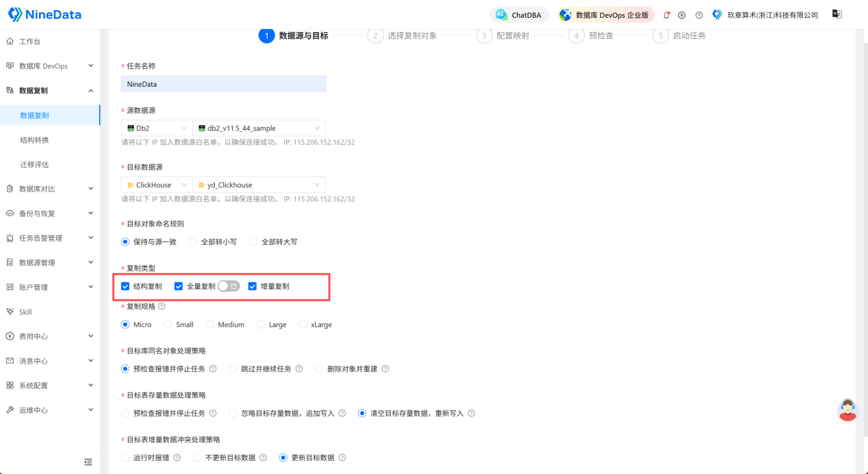Toggle the schedule switch beside 全量复制

click(x=229, y=287)
